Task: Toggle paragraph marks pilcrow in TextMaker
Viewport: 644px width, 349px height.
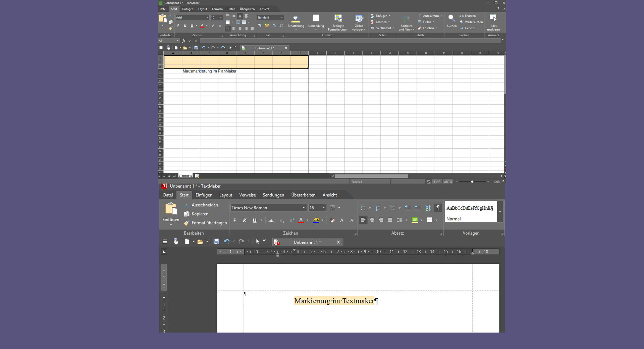Action: (x=438, y=208)
